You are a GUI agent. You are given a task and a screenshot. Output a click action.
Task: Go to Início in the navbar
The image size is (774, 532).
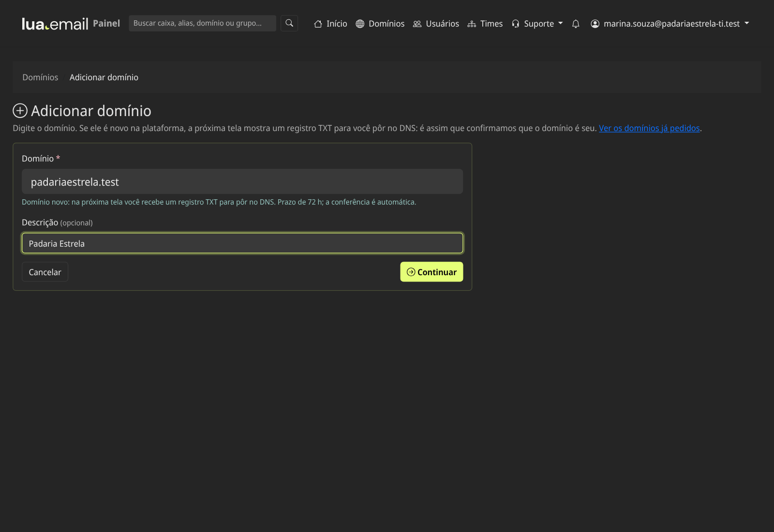coord(330,24)
